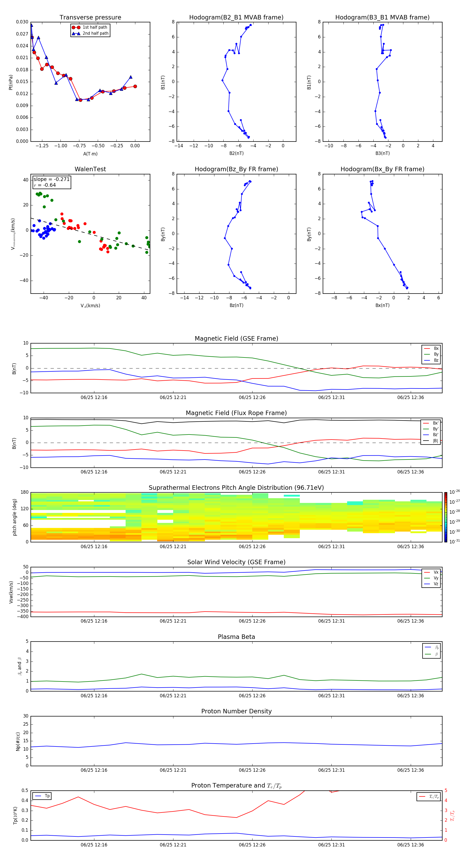Click the 'A(T·m)' x-axis label
473x868 pixels.
[90, 154]
